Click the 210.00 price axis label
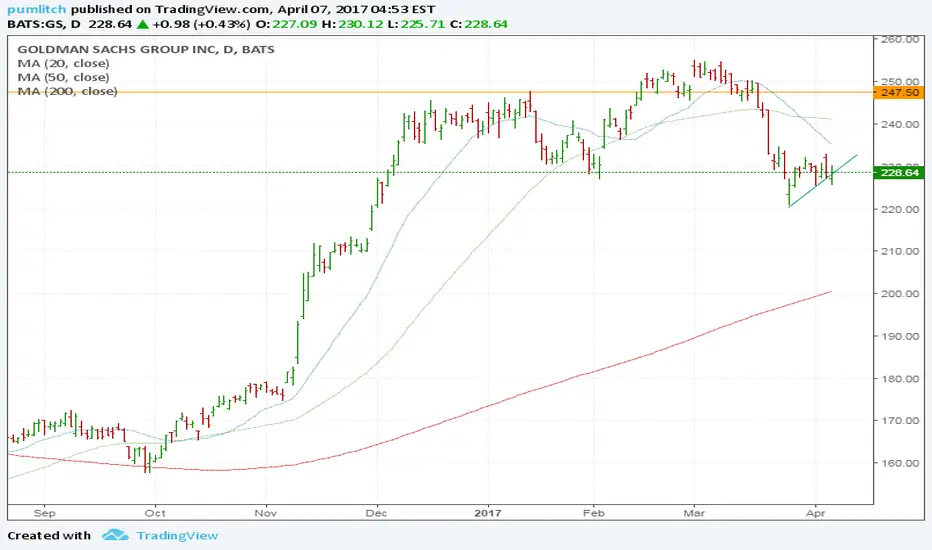932x550 pixels. 899,251
